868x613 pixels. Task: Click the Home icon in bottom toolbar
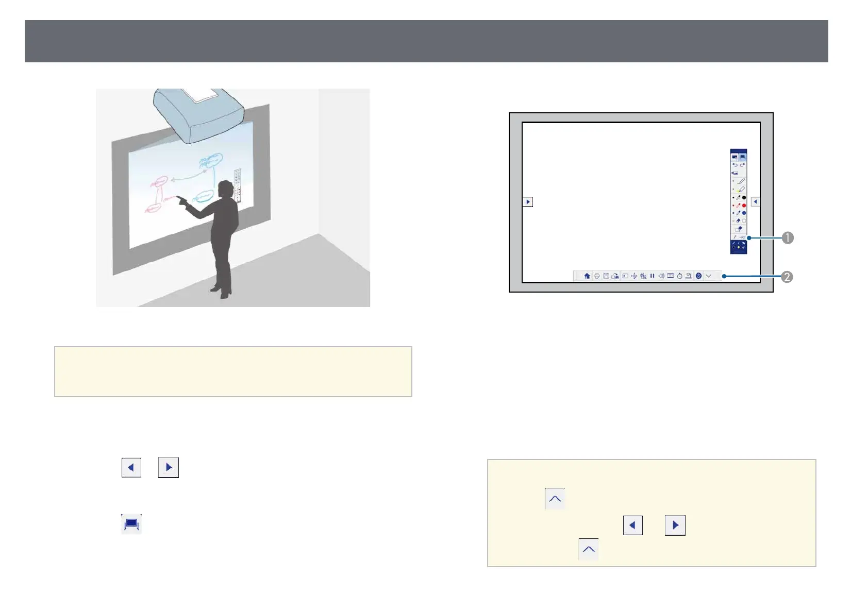click(x=587, y=276)
